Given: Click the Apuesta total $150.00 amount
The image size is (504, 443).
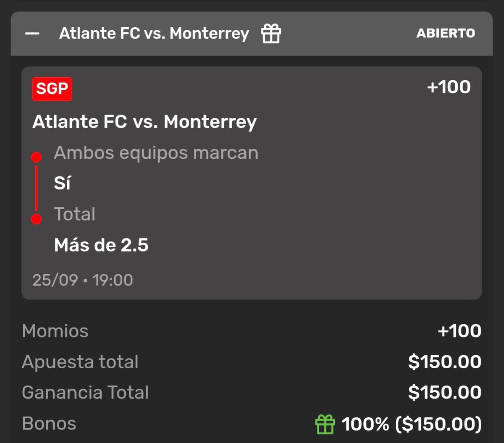Looking at the screenshot, I should pyautogui.click(x=445, y=362).
